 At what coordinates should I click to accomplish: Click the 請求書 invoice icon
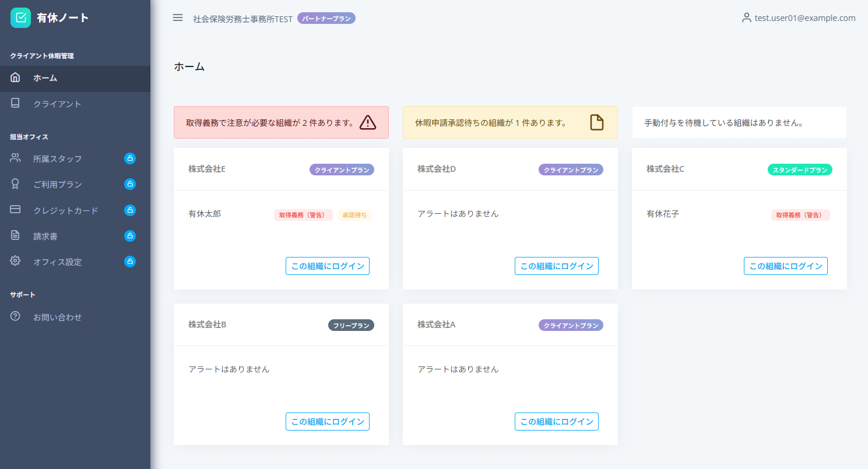(x=15, y=235)
